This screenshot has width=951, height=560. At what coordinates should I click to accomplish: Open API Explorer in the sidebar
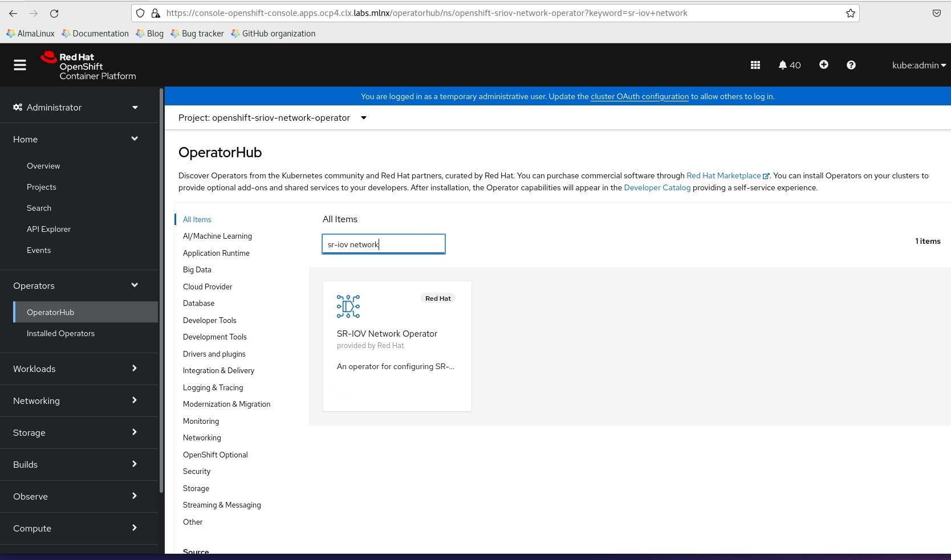pos(48,229)
